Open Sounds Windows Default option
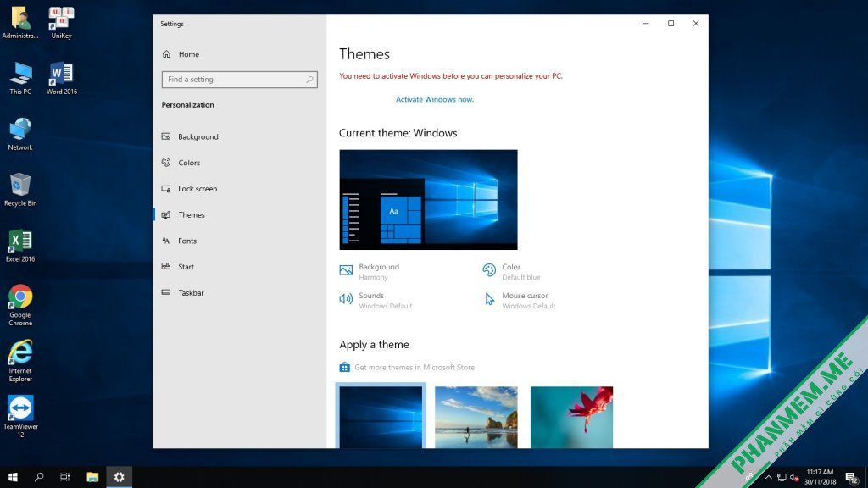The image size is (868, 488). (x=376, y=301)
